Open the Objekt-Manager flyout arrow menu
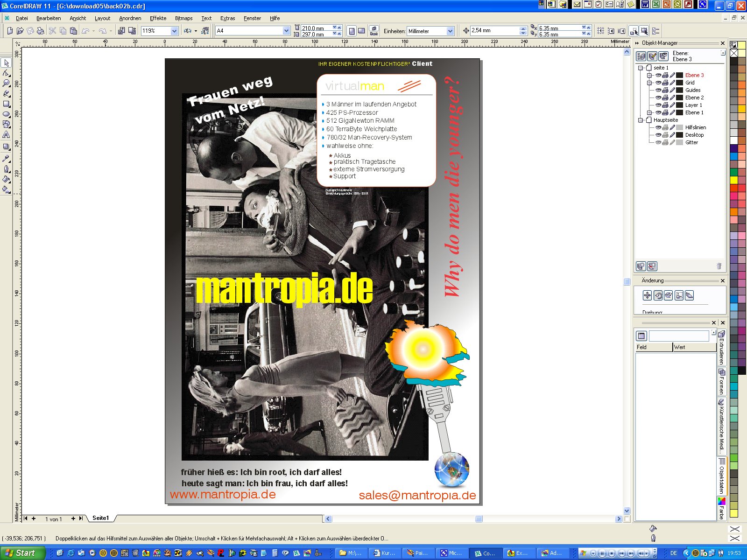This screenshot has width=747, height=560. coord(723,53)
